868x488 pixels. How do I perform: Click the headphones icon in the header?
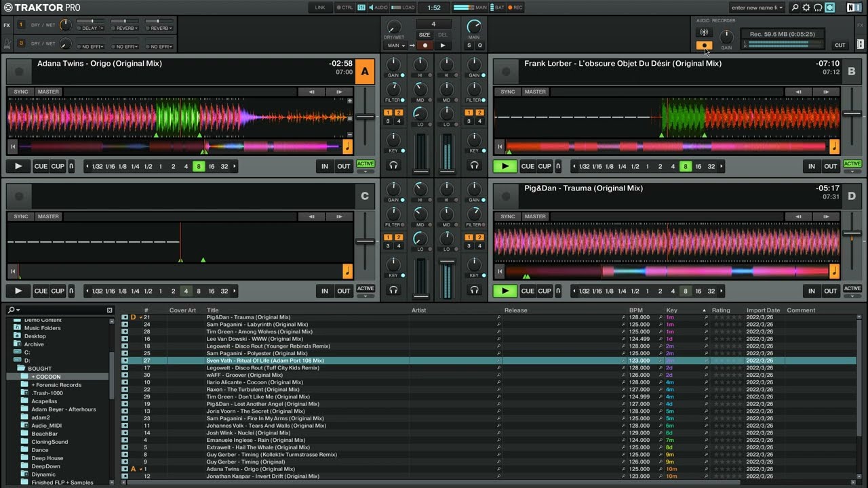pyautogui.click(x=818, y=7)
